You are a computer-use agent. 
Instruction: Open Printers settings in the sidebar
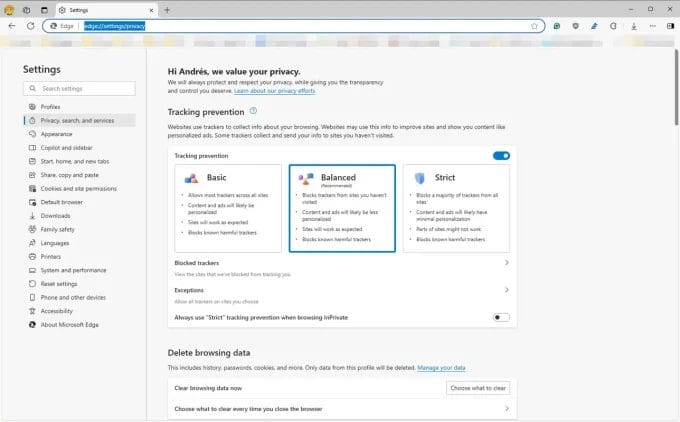52,256
